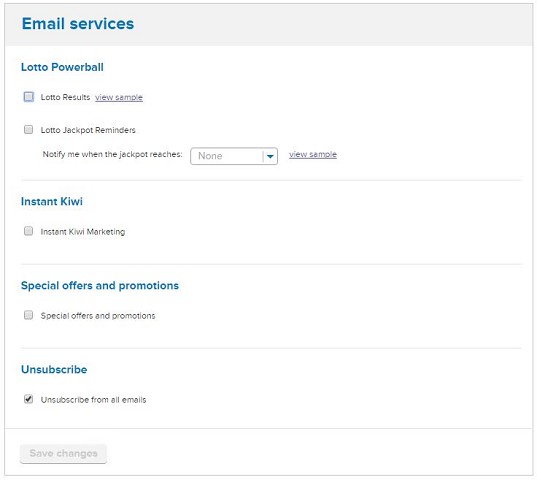Click the Lotto Results label text
The width and height of the screenshot is (537, 480).
pyautogui.click(x=65, y=97)
